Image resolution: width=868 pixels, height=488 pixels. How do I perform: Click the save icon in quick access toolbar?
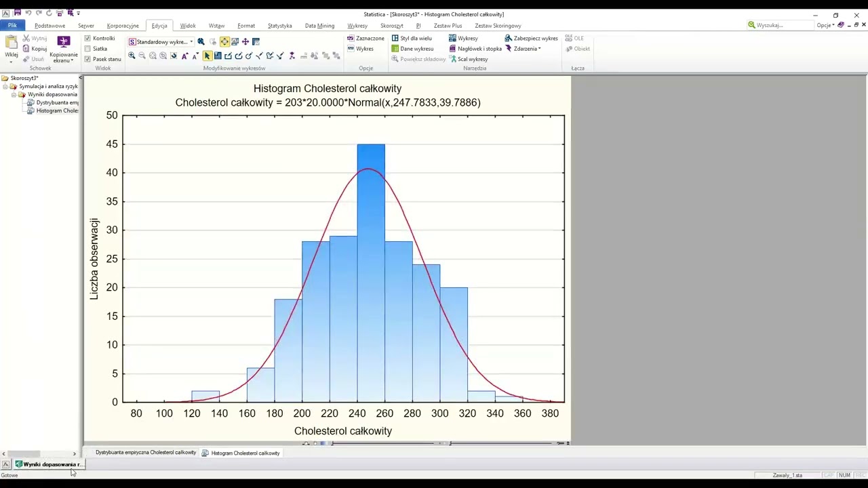point(17,13)
